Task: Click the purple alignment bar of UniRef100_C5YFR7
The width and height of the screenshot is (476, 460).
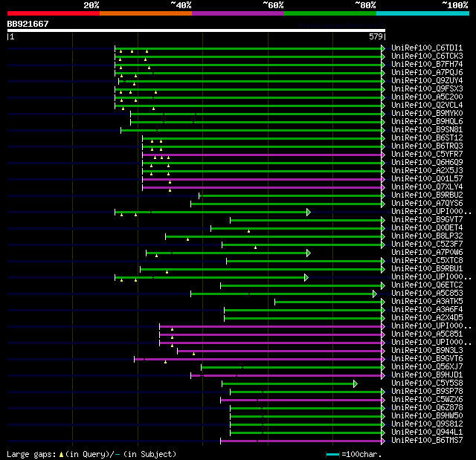Action: (262, 155)
